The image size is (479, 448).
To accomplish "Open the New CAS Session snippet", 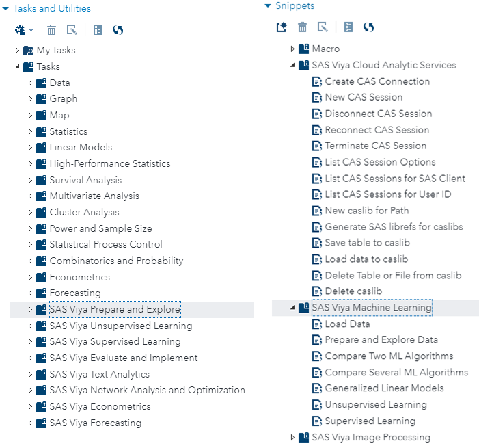I will pyautogui.click(x=364, y=97).
